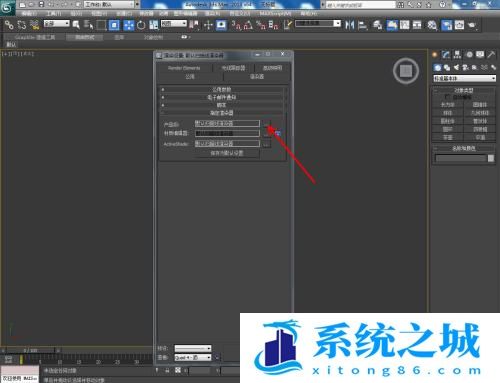Open the 标准基本体 primitives dropdown
Viewport: 500px width, 383px height.
tap(464, 78)
